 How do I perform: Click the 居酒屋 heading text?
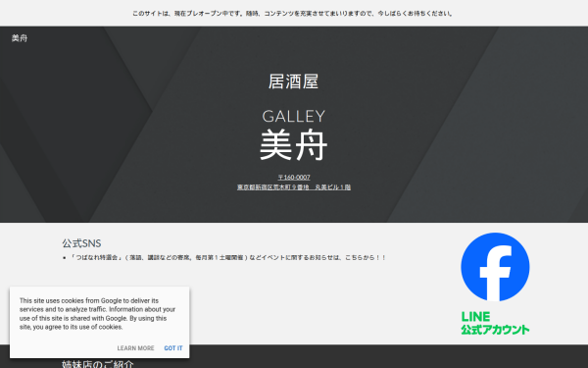pos(294,81)
